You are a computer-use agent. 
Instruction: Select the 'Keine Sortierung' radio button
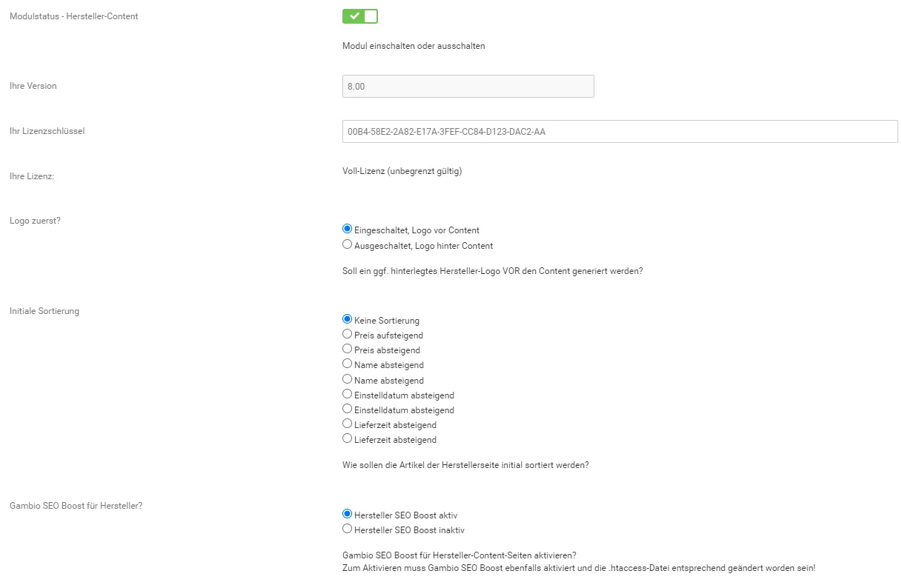click(347, 319)
